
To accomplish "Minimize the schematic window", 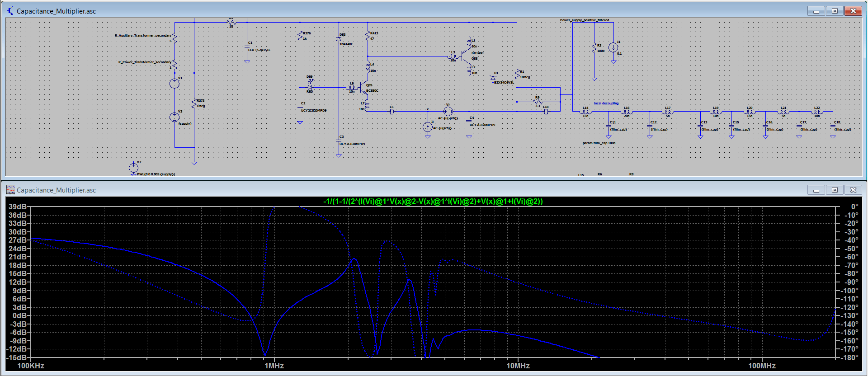I will click(816, 11).
